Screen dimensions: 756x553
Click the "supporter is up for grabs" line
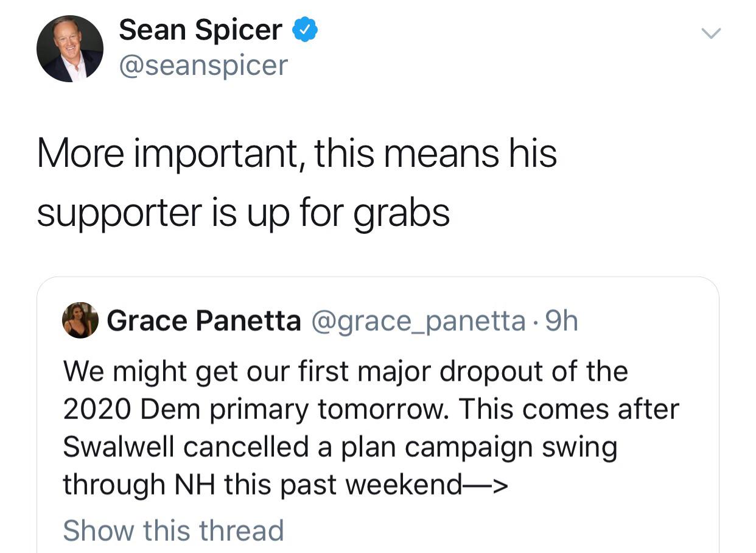243,213
